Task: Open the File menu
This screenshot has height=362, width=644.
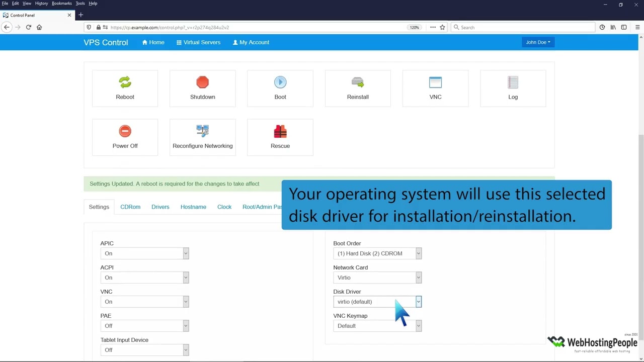Action: tap(5, 4)
